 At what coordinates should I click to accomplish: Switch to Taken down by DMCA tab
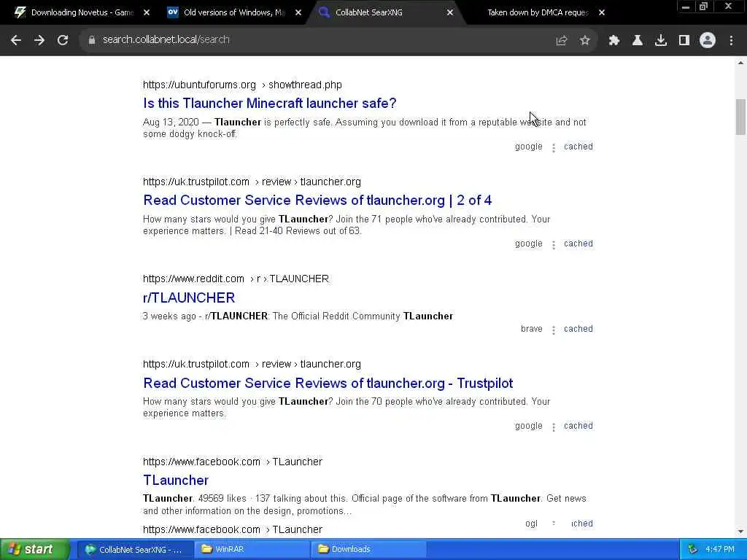[538, 12]
